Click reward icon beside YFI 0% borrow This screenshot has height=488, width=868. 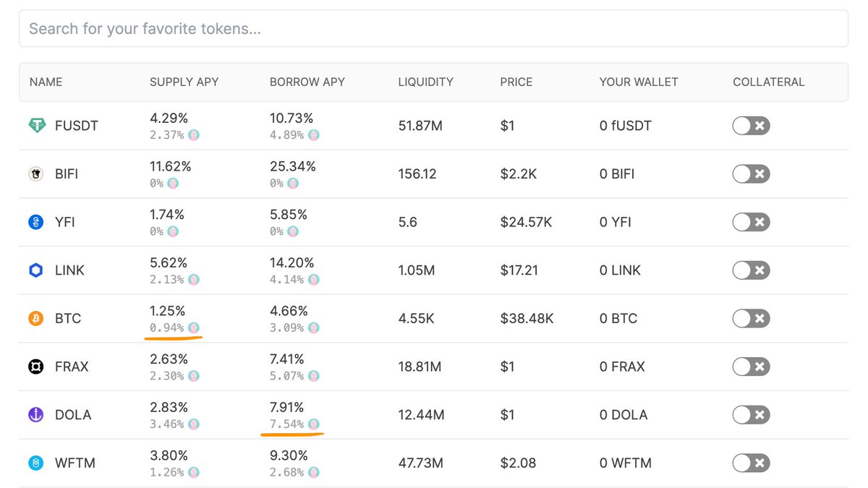pos(292,231)
